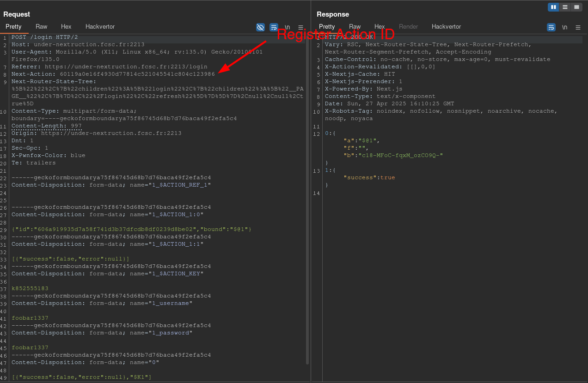588x383 pixels.
Task: Click the foobar1337 value under 1_password
Action: tap(30, 347)
